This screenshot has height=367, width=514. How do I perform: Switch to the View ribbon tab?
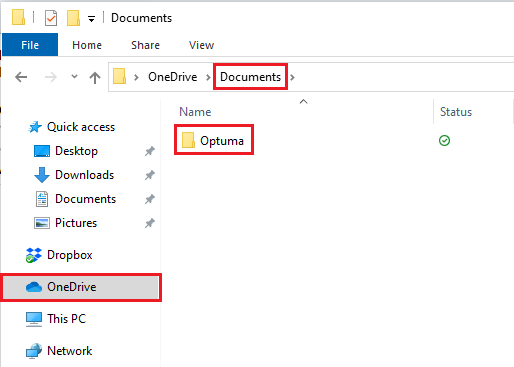pos(201,45)
